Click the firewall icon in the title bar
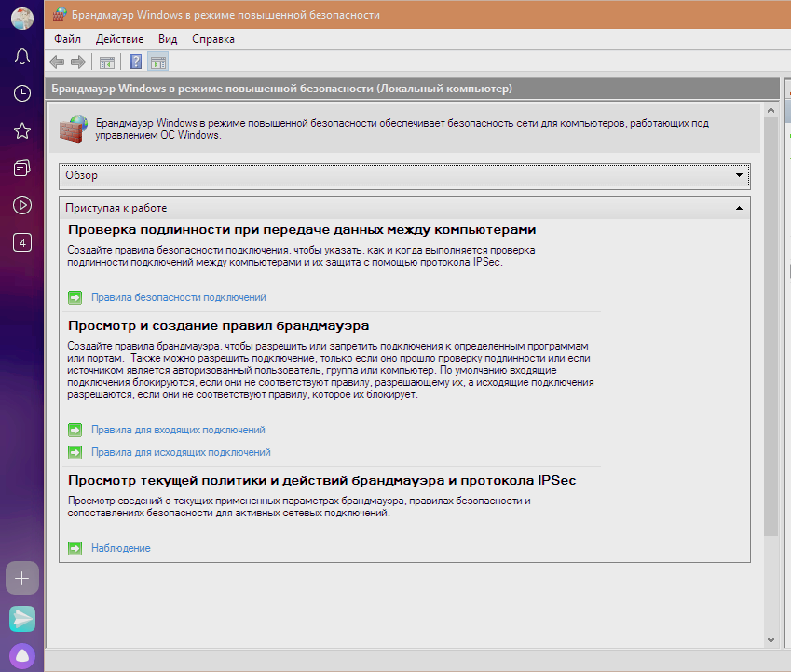This screenshot has height=672, width=791. click(59, 15)
